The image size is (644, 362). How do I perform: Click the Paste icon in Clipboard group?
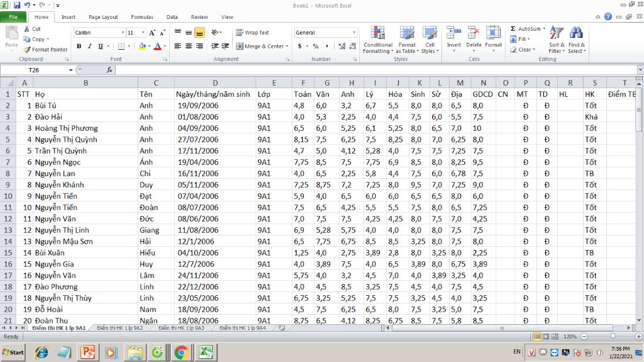pyautogui.click(x=11, y=33)
